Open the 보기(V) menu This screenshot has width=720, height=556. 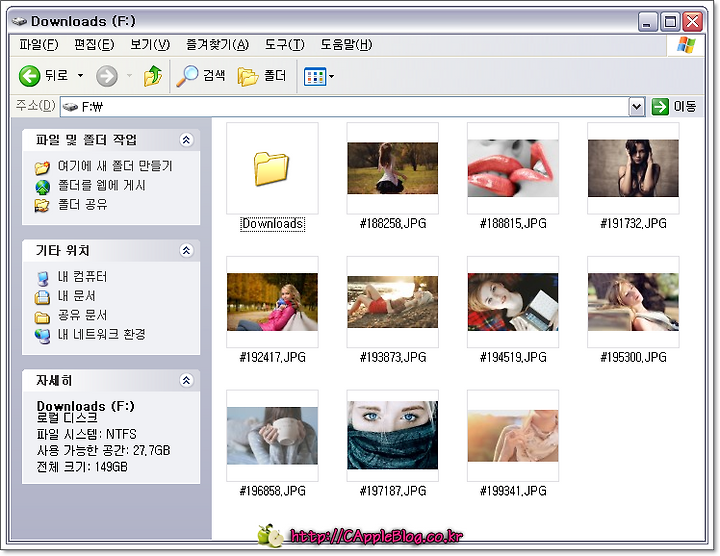coord(150,45)
